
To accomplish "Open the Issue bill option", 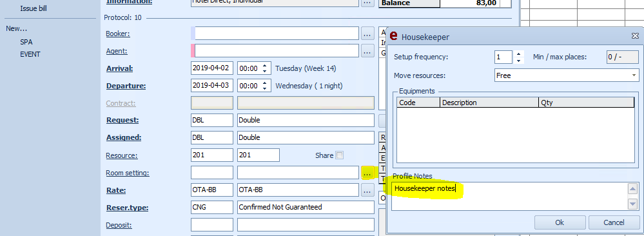I will 34,8.
